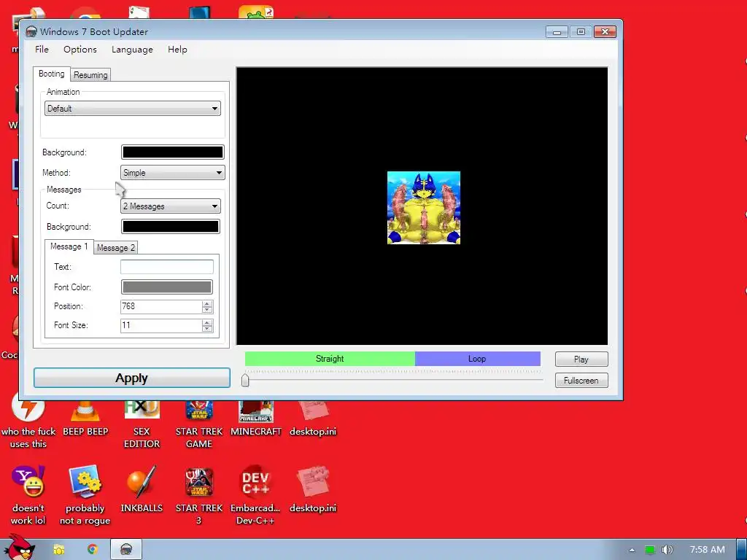Viewport: 747px width, 560px height.
Task: Click the preview image in the black area
Action: pyautogui.click(x=424, y=208)
